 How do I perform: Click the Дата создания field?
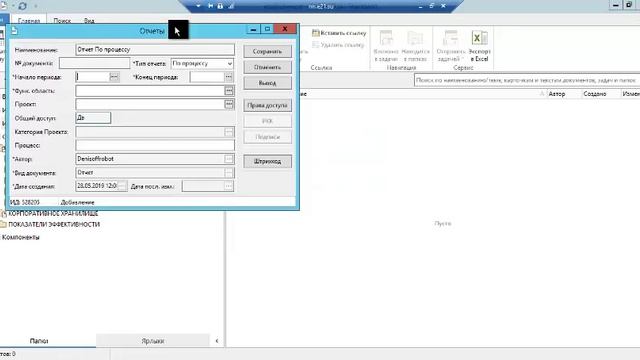[x=96, y=186]
